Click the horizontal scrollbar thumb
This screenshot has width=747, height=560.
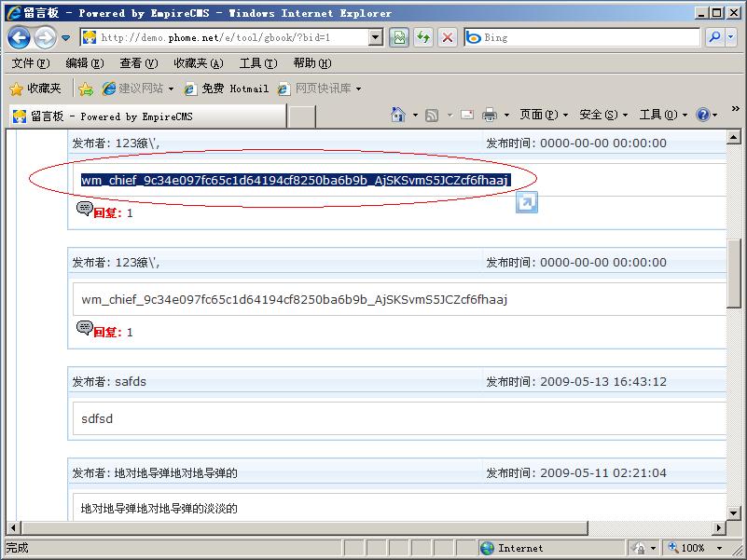coord(305,527)
